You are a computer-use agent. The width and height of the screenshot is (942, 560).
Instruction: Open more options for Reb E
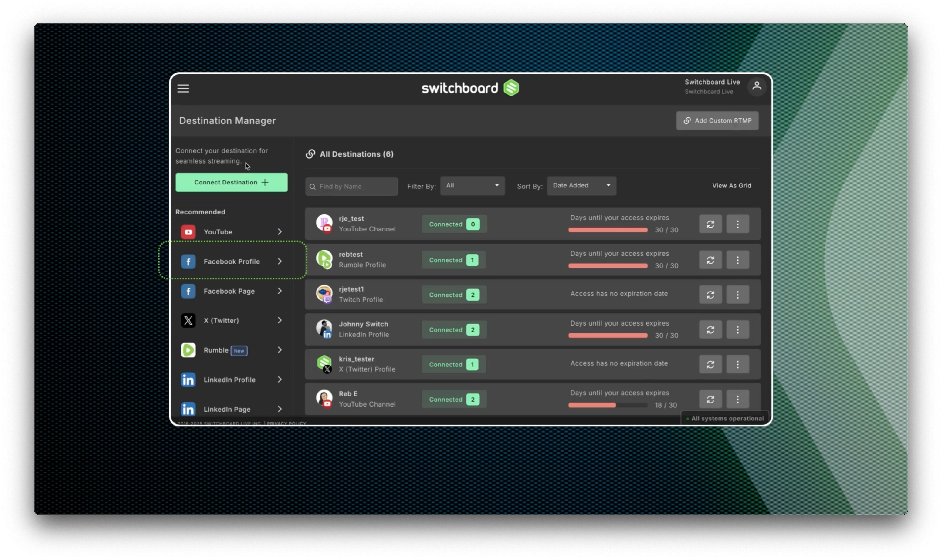(x=737, y=399)
